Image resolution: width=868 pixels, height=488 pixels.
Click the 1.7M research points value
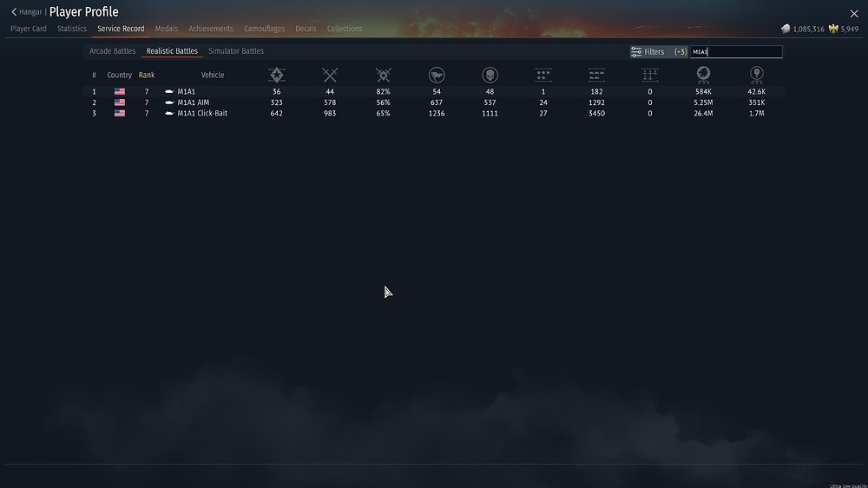point(757,113)
